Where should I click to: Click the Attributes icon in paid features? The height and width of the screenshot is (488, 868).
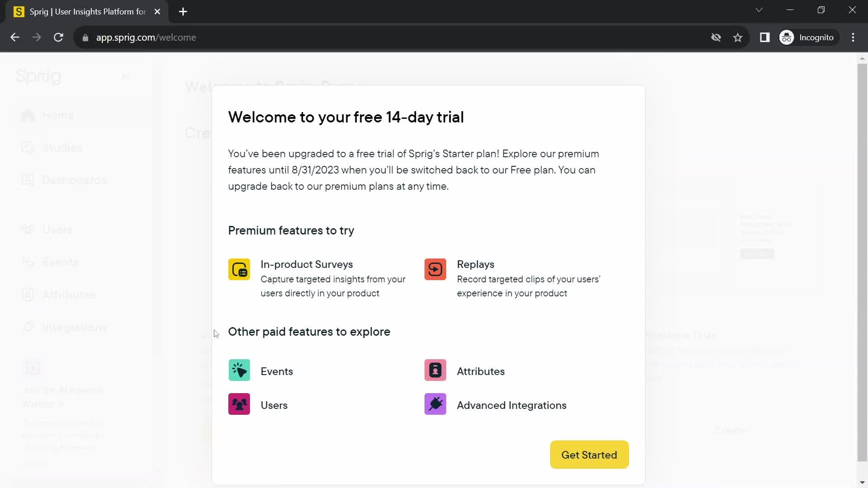(436, 371)
